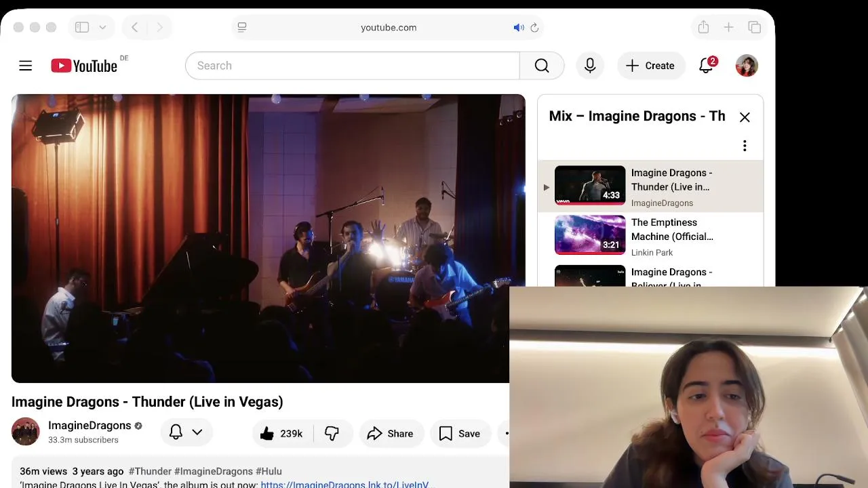Click the youtube.com address bar
The image size is (868, 488).
(389, 28)
